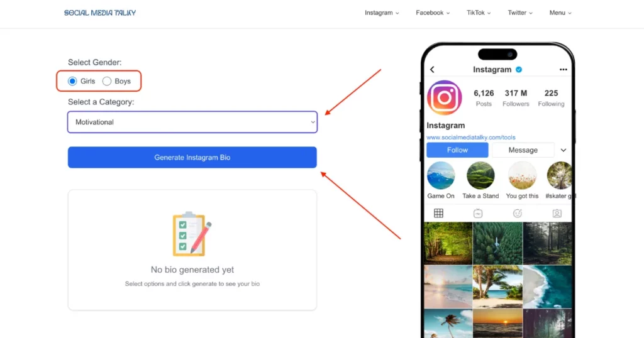The width and height of the screenshot is (644, 338).
Task: Open the #skater story highlight
Action: (x=559, y=175)
